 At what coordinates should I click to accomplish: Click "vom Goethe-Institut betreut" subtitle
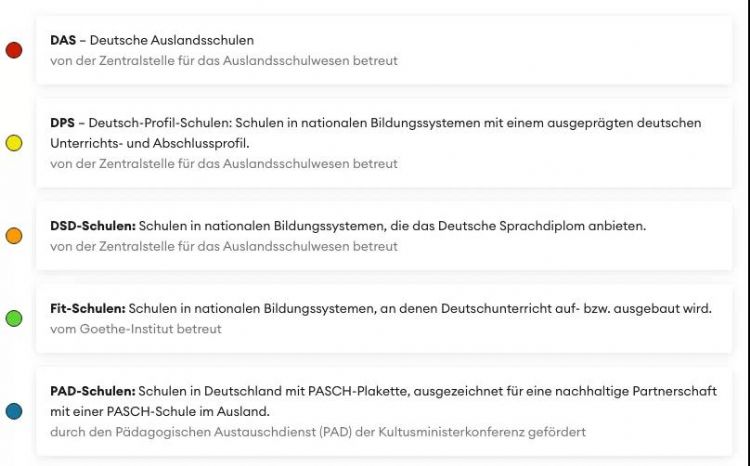[136, 328]
